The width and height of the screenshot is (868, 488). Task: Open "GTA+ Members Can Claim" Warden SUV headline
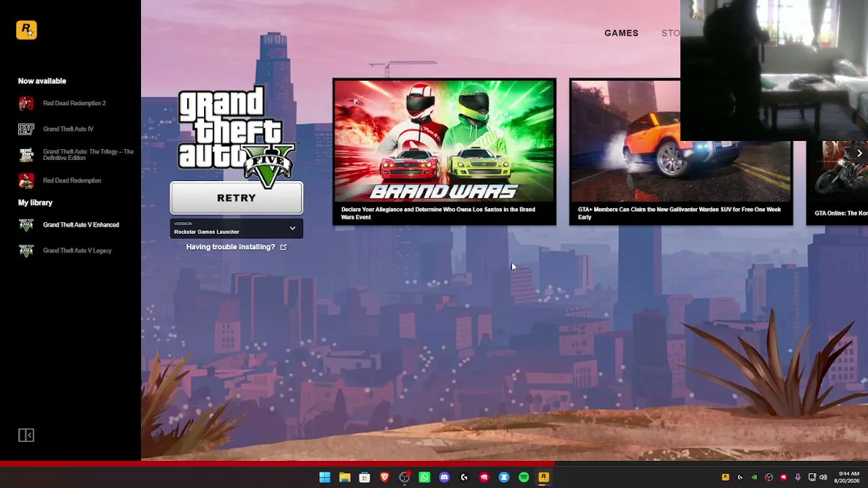tap(679, 213)
